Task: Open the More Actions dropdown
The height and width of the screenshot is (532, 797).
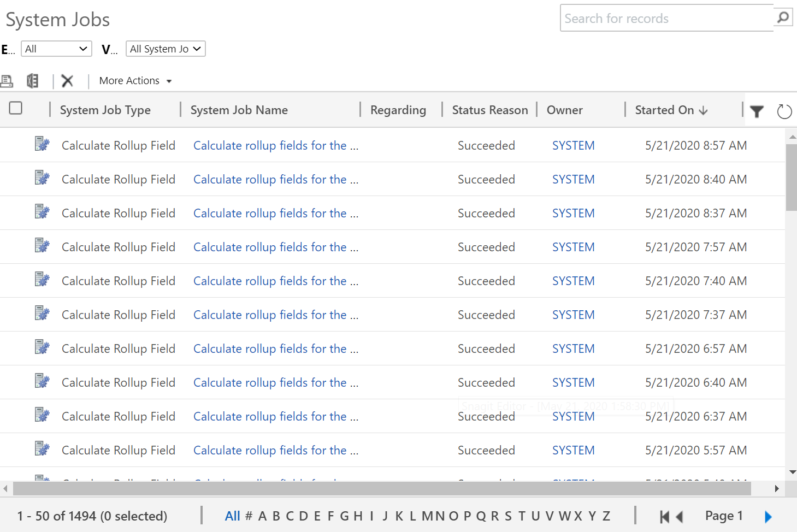Action: [x=134, y=80]
